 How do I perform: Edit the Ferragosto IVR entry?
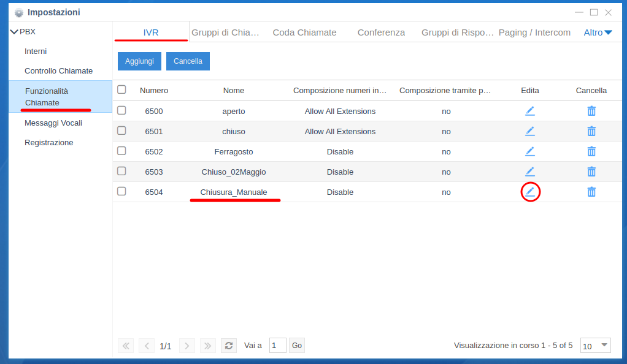[x=530, y=151]
